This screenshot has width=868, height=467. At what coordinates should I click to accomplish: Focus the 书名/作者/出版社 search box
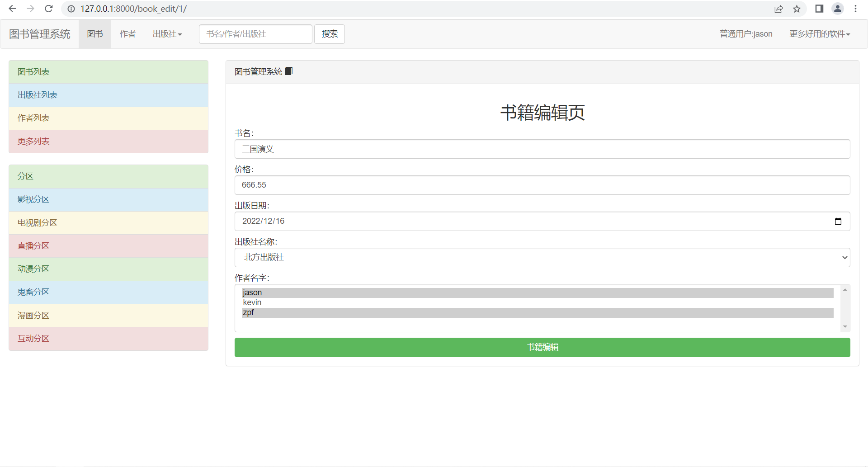click(x=255, y=34)
